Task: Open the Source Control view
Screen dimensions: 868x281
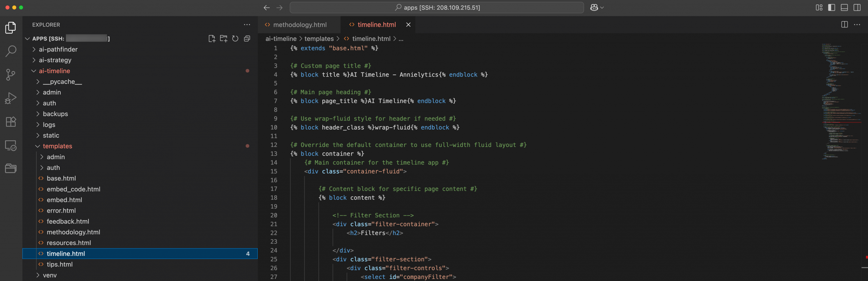Action: pos(11,75)
